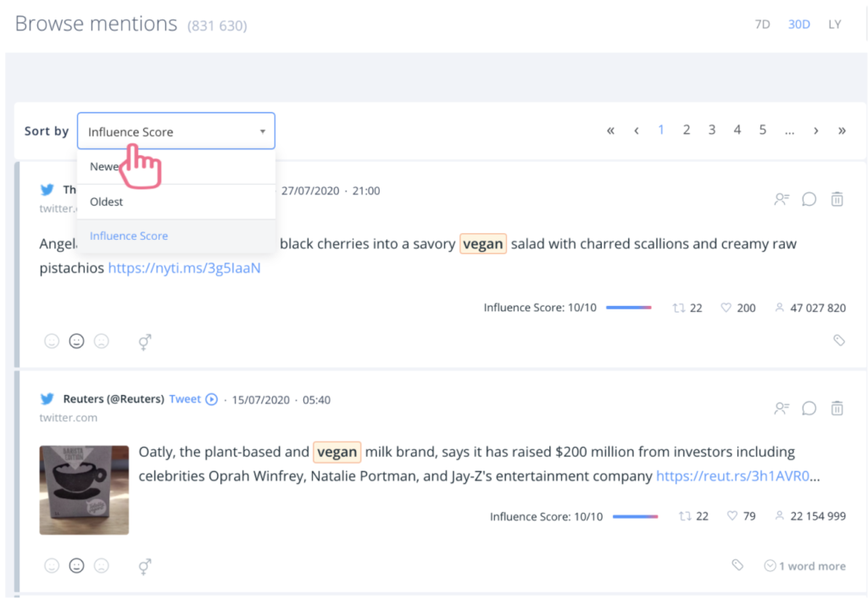Switch time range to LY
This screenshot has height=600, width=868.
[835, 25]
